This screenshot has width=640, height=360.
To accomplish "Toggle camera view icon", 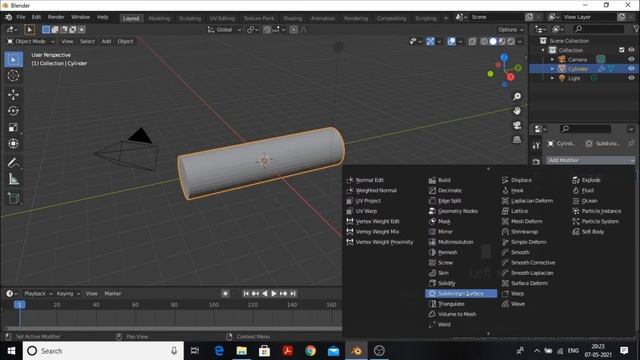I will coord(517,125).
